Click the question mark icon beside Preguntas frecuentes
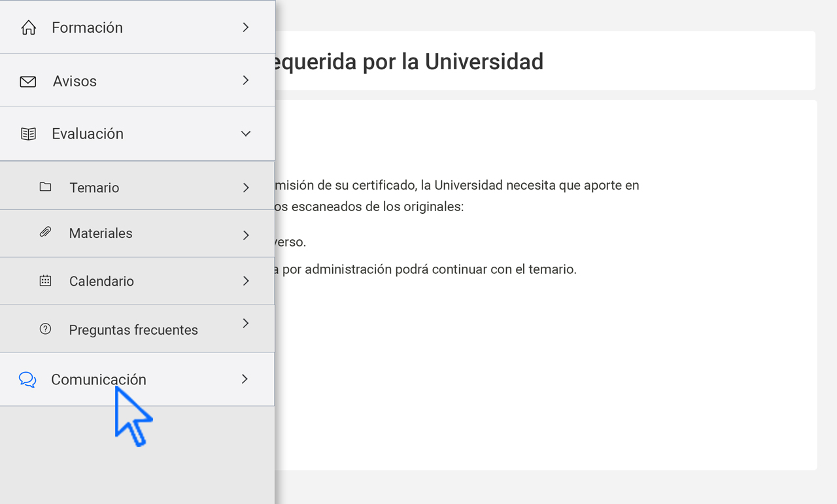Viewport: 837px width, 504px height. tap(45, 329)
